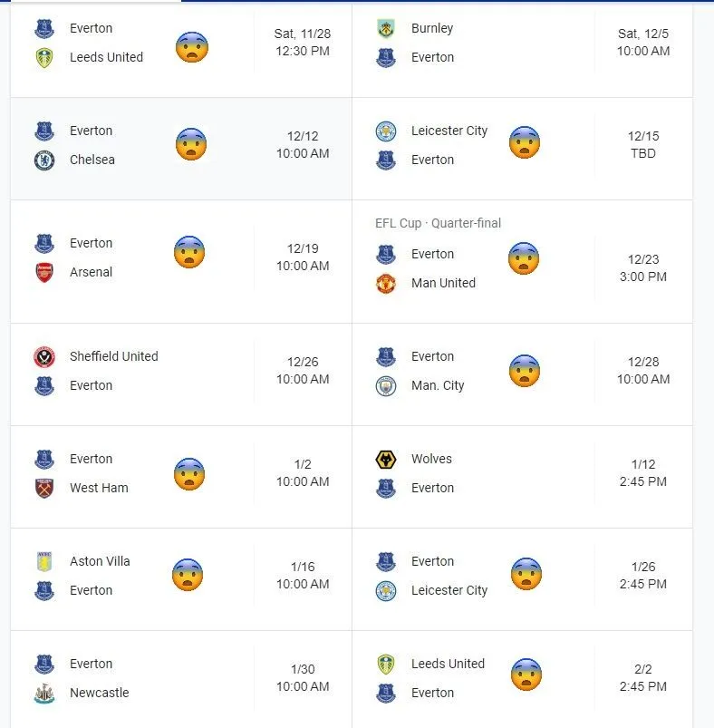Image resolution: width=714 pixels, height=728 pixels.
Task: Click the Arsenal crest in the 12/19 fixture
Action: [43, 272]
